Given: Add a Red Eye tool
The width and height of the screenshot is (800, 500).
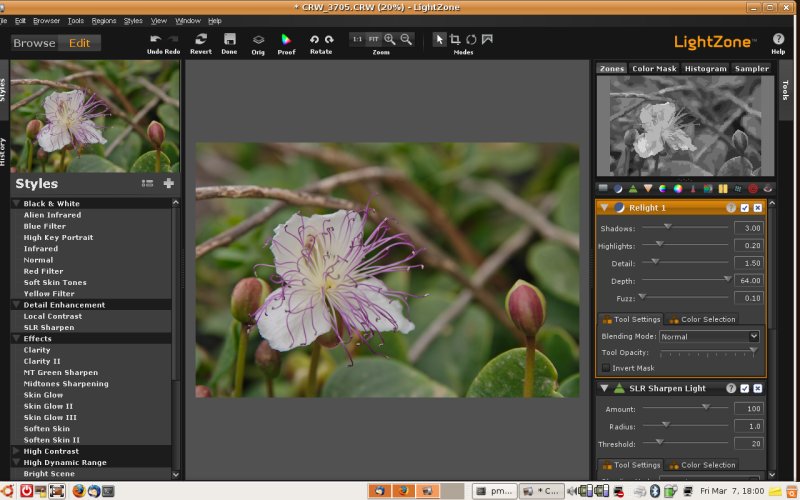Looking at the screenshot, I should tap(767, 188).
